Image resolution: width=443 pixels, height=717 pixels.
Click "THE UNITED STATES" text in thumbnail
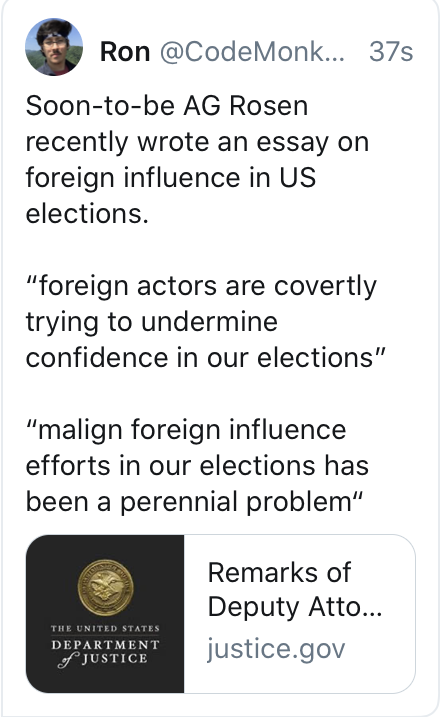click(105, 628)
